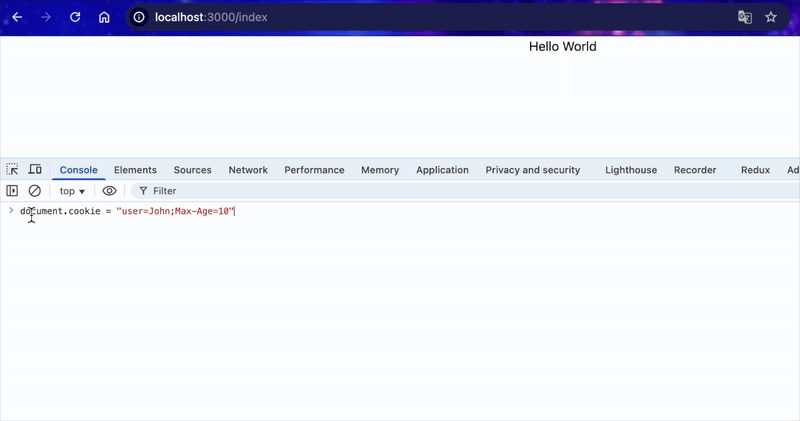800x421 pixels.
Task: Create a live expression with eye icon
Action: (x=110, y=191)
